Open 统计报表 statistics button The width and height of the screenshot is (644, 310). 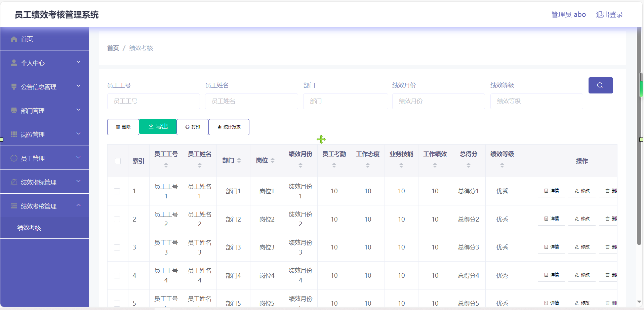[x=229, y=127]
